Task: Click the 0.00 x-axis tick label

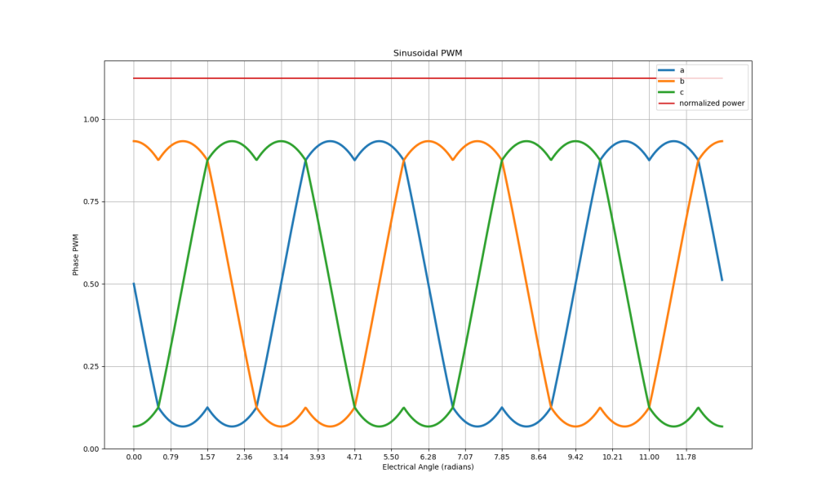Action: pos(134,458)
